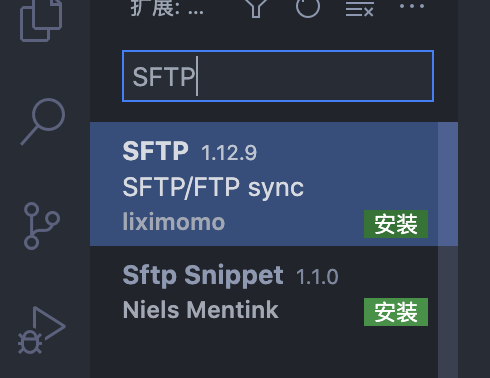The height and width of the screenshot is (378, 490).
Task: Click the 1.12.9 version label
Action: 229,153
